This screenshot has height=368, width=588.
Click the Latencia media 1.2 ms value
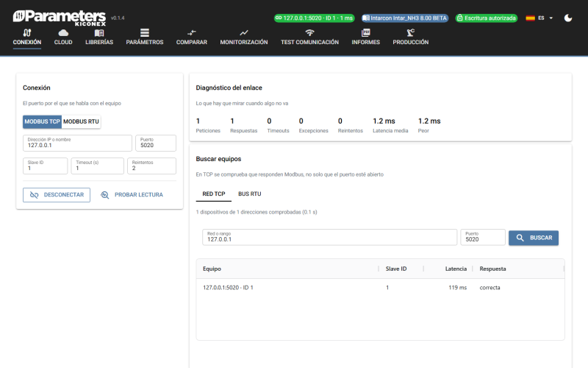384,121
